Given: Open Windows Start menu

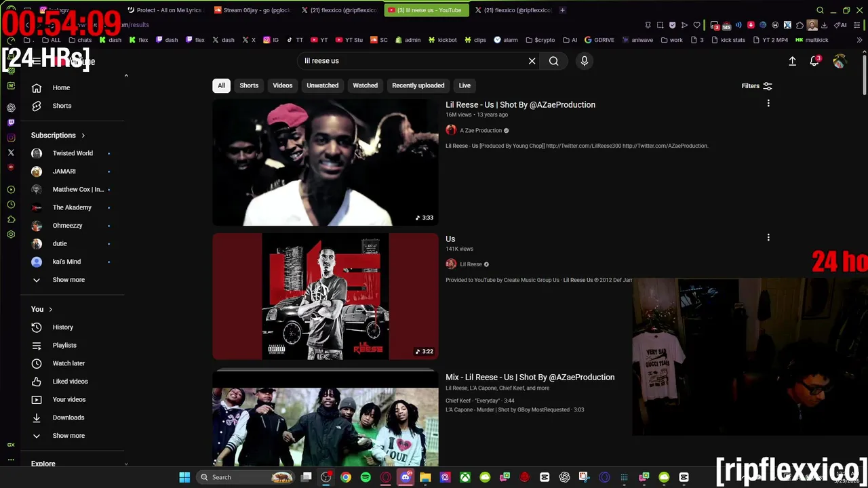Looking at the screenshot, I should coord(184,477).
